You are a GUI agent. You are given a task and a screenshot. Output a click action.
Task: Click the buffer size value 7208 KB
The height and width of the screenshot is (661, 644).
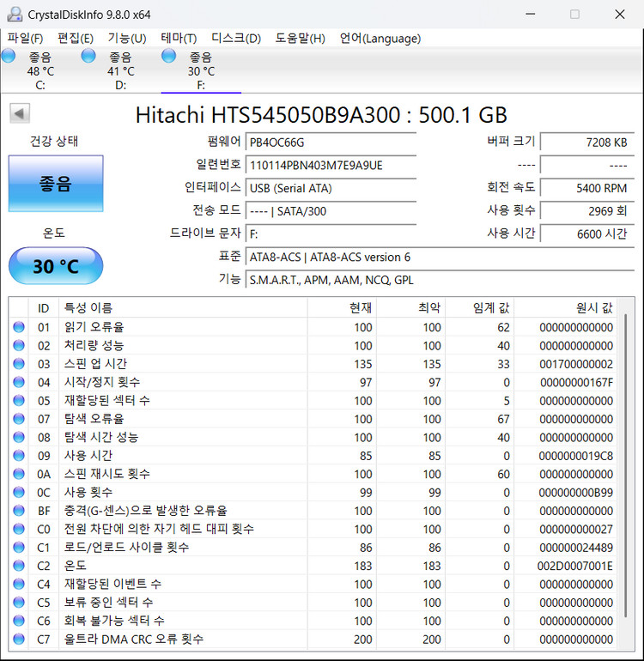(587, 142)
